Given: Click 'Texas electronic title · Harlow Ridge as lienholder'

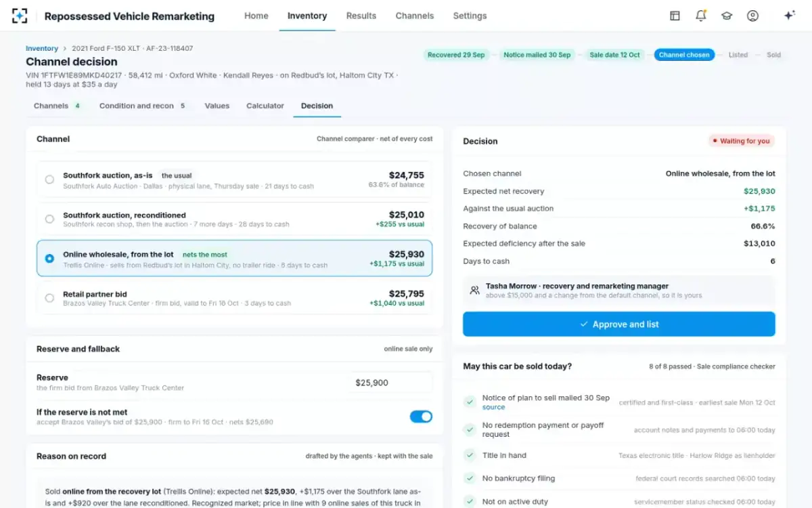Looking at the screenshot, I should [697, 456].
